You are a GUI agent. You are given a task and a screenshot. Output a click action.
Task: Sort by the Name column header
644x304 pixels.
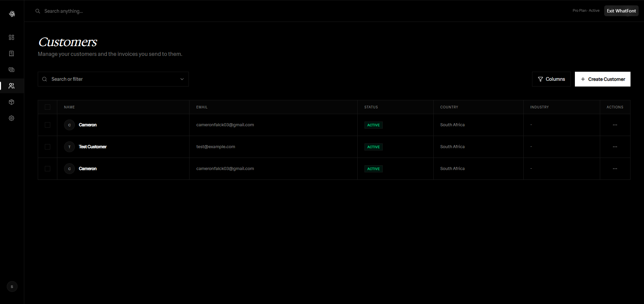tap(69, 107)
